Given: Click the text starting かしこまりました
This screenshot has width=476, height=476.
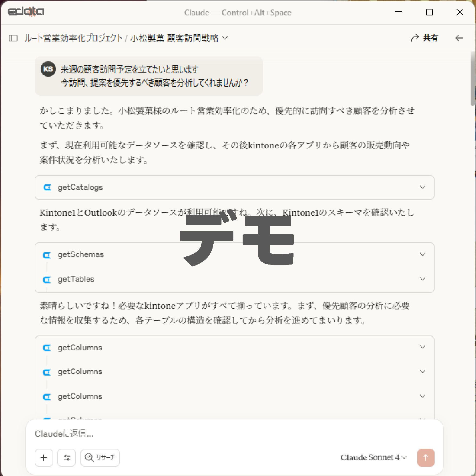Looking at the screenshot, I should (227, 118).
